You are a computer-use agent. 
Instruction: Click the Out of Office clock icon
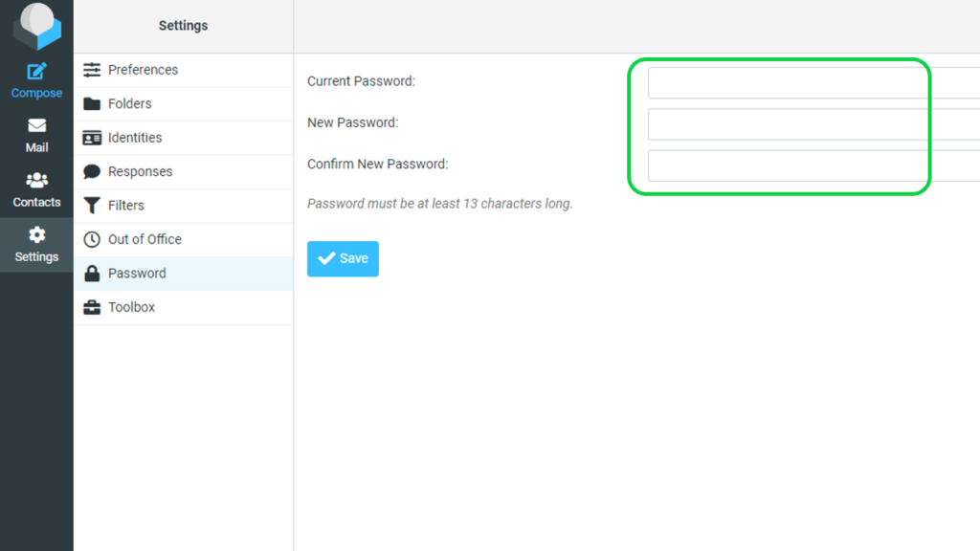pyautogui.click(x=92, y=239)
